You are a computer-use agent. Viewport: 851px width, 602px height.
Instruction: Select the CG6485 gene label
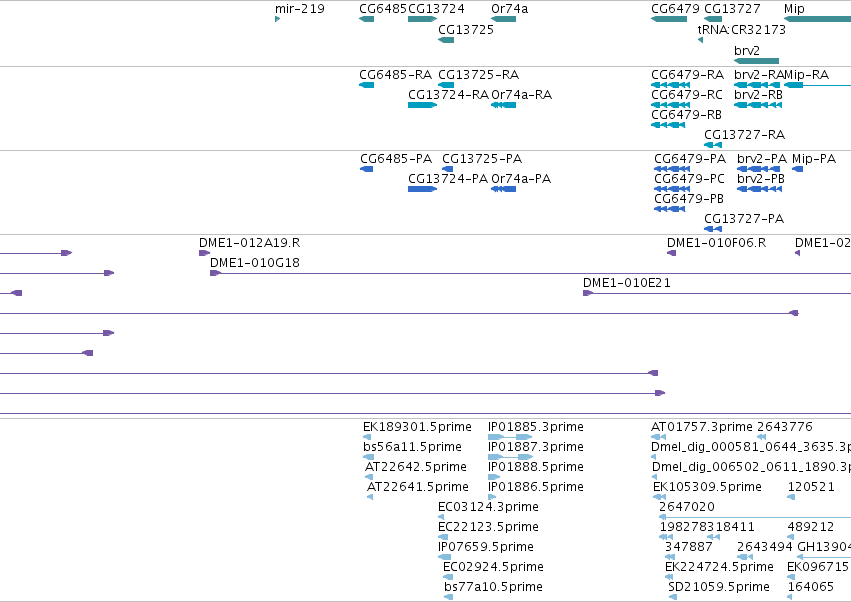coord(383,9)
